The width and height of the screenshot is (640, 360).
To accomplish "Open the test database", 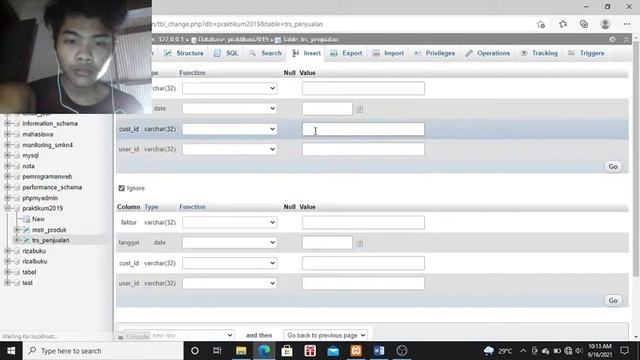I will point(28,283).
